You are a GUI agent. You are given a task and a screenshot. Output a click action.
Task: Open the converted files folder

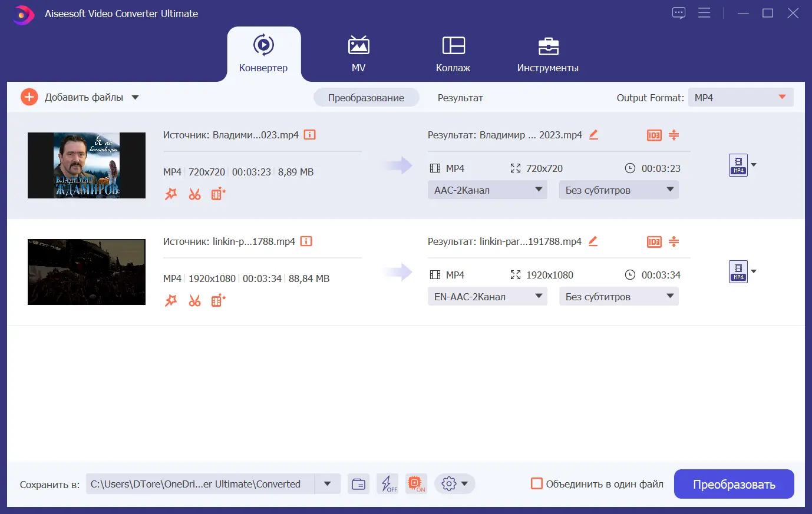pos(358,483)
